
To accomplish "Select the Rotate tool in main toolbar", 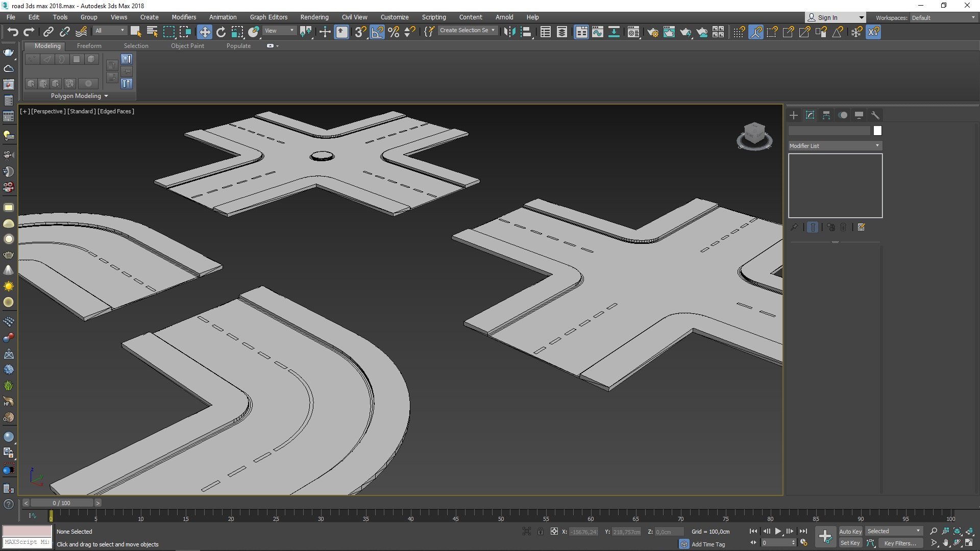I will pyautogui.click(x=221, y=32).
